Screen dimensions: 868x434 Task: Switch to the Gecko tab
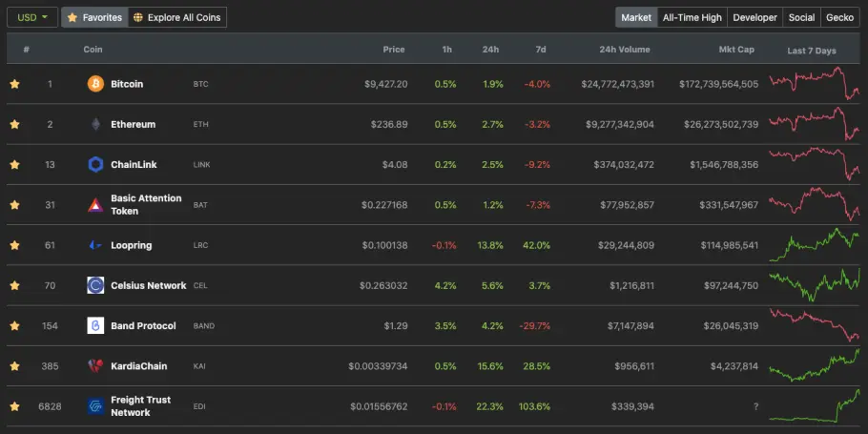(839, 17)
